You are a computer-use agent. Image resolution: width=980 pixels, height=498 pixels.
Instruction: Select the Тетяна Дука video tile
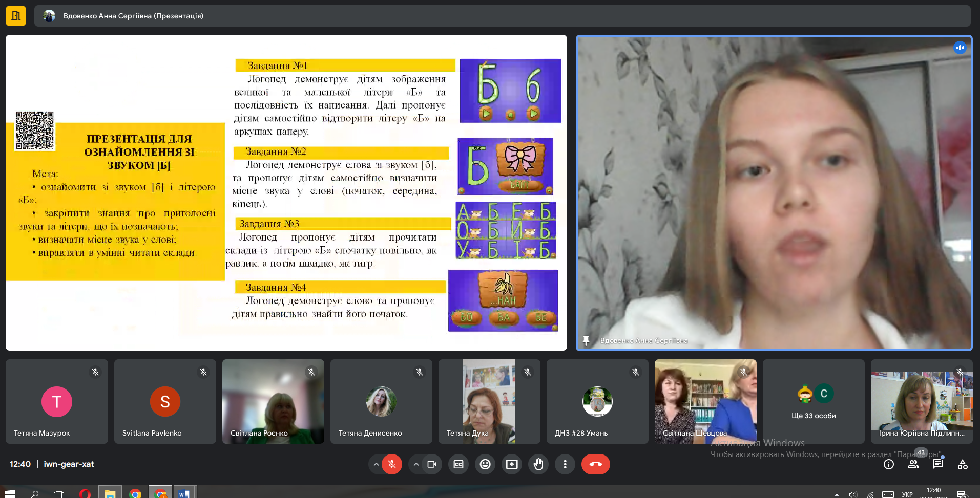tap(489, 401)
